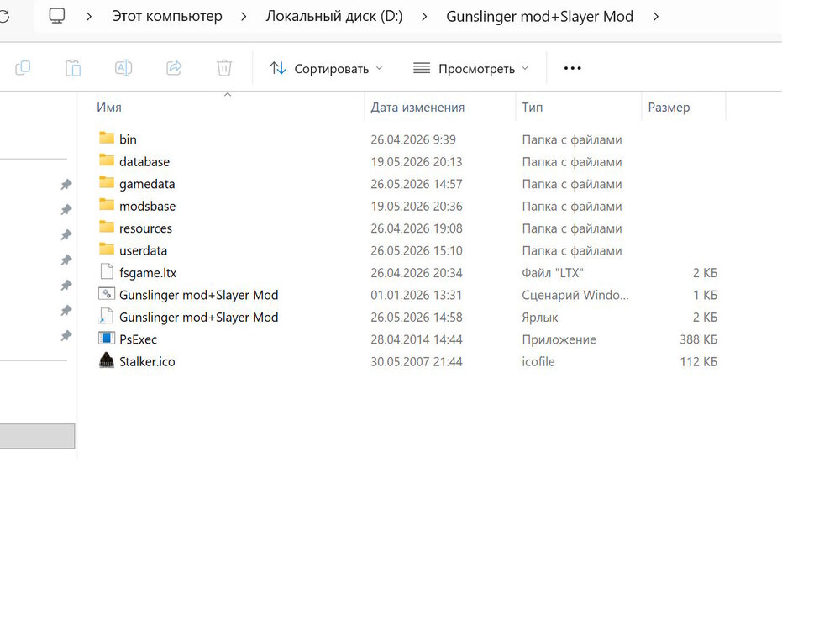Select the Gunslinger shortcut file icon (Ярлык)

pyautogui.click(x=107, y=316)
